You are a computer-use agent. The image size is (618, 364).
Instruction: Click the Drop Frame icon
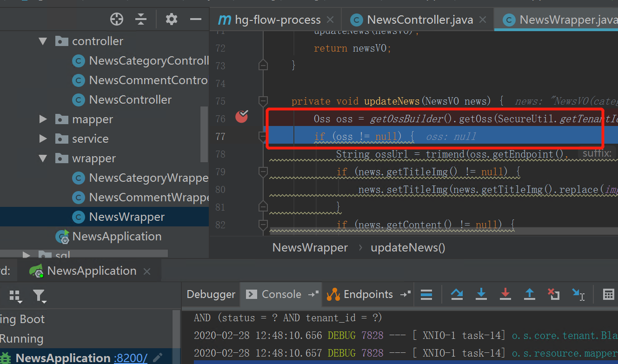553,294
